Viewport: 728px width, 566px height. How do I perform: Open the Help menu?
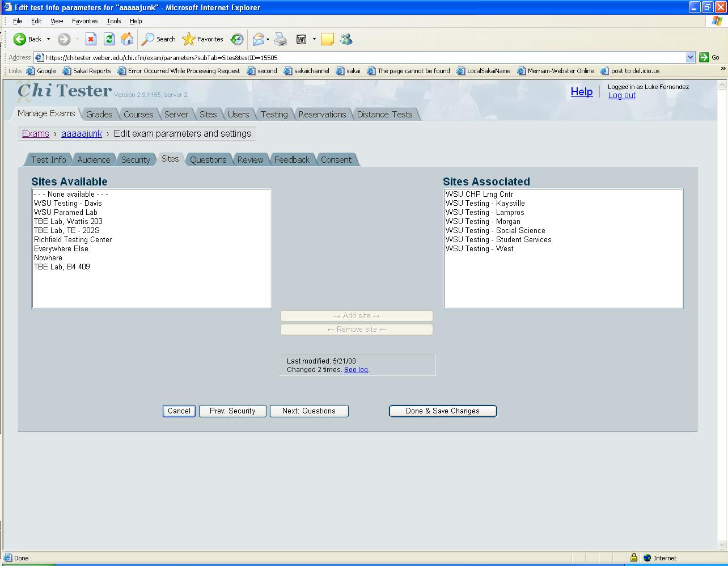tap(136, 21)
